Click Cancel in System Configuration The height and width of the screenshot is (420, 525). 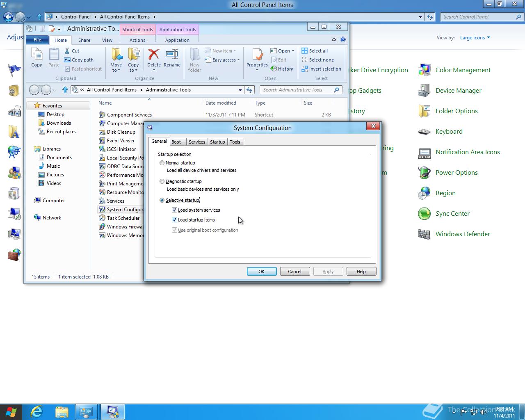[x=294, y=272]
